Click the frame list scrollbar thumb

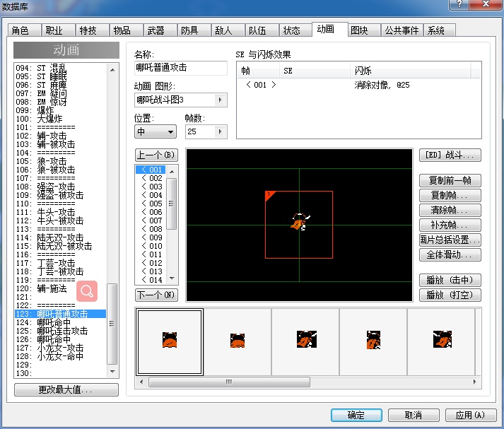(x=172, y=204)
